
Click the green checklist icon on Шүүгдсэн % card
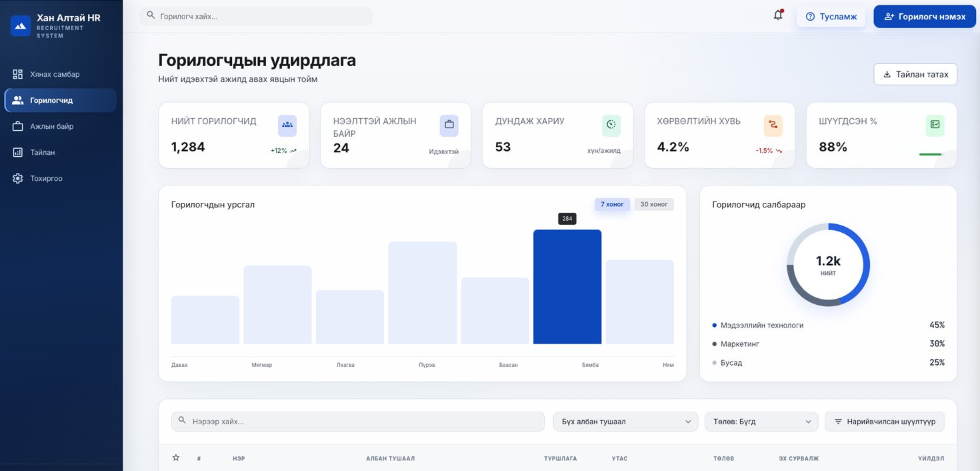pos(935,125)
